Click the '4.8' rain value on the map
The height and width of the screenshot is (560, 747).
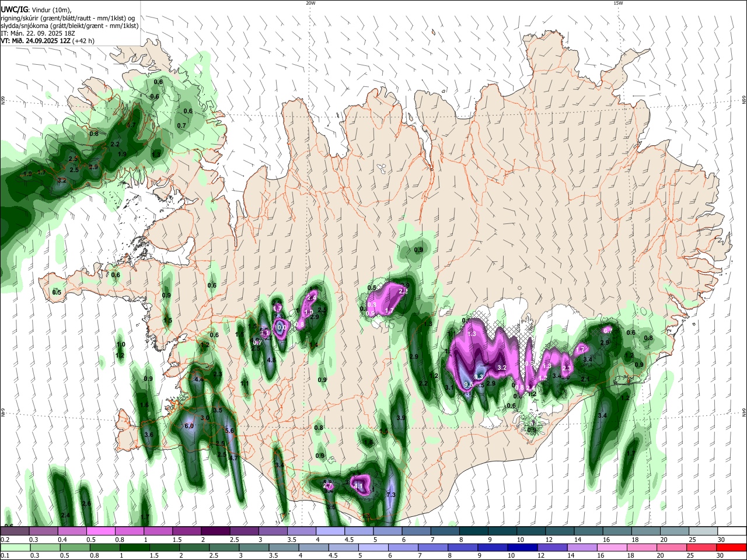pos(271,360)
